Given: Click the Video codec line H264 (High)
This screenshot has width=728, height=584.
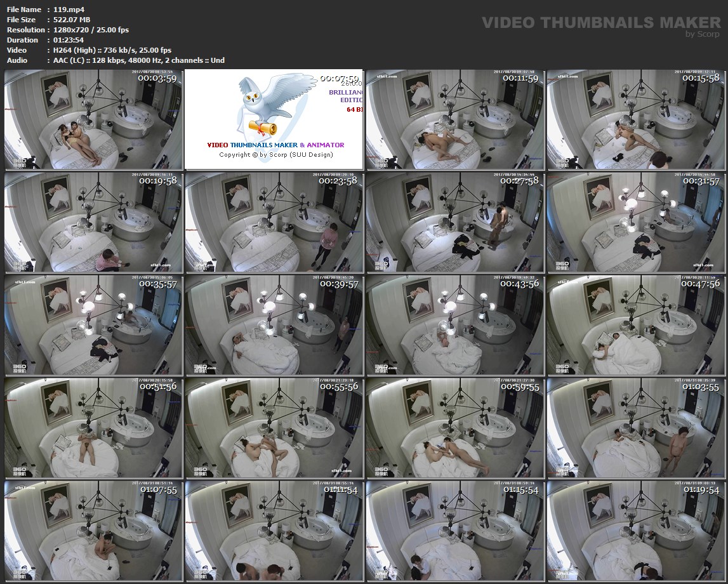Looking at the screenshot, I should pos(112,50).
